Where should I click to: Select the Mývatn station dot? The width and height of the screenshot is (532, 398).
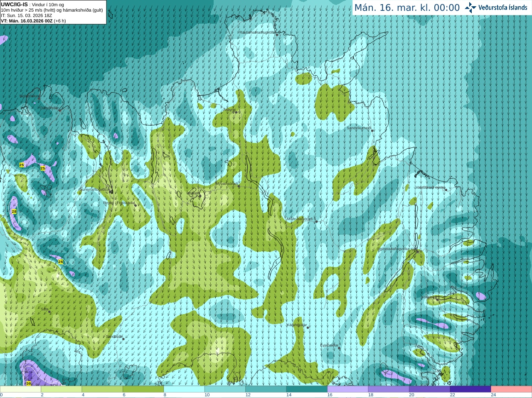coord(200,196)
